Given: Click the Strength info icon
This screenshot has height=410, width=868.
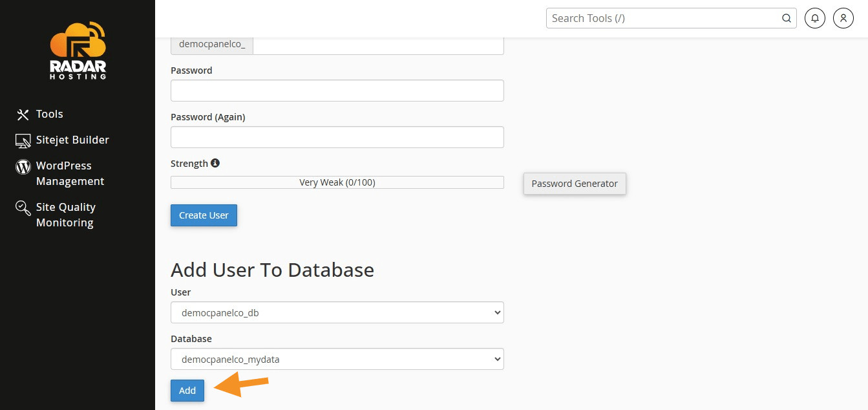Looking at the screenshot, I should (215, 164).
